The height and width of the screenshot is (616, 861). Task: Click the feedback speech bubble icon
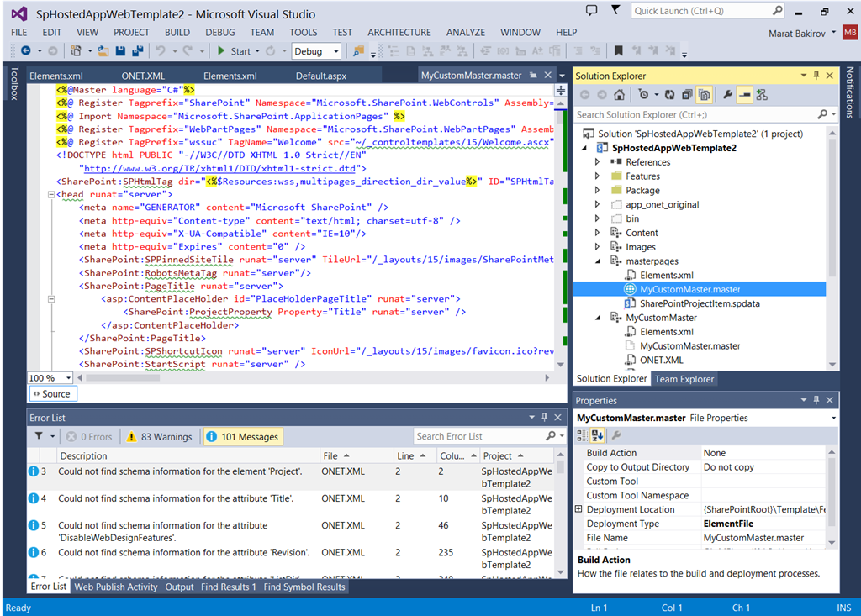click(x=591, y=10)
